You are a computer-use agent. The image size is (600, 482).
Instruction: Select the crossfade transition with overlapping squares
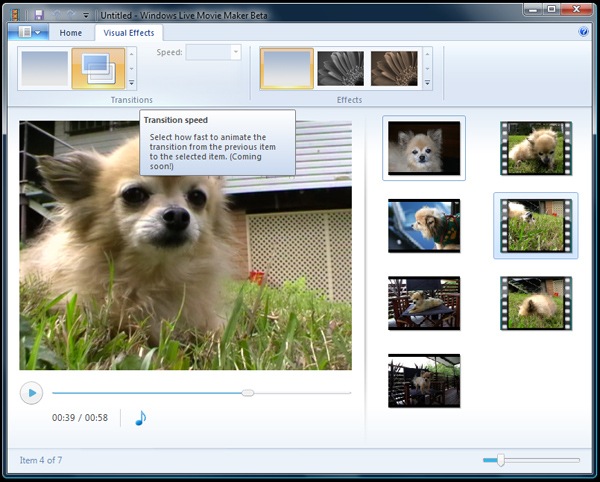pyautogui.click(x=98, y=68)
